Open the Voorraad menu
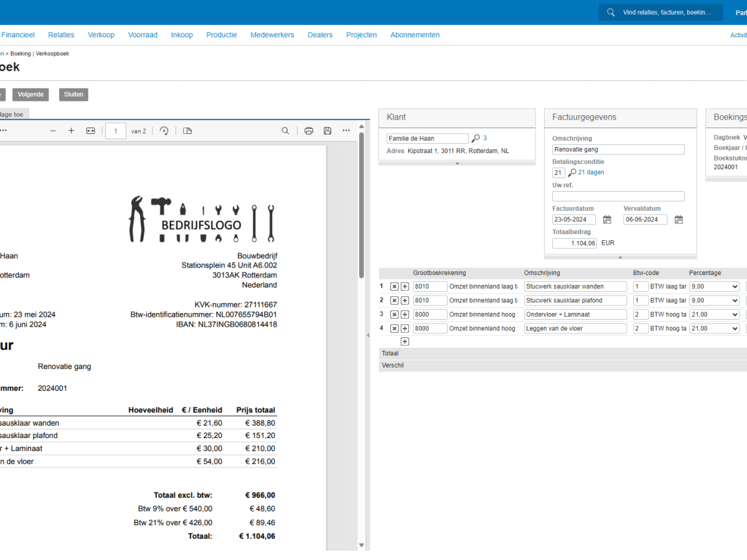747x560 pixels. [x=143, y=35]
